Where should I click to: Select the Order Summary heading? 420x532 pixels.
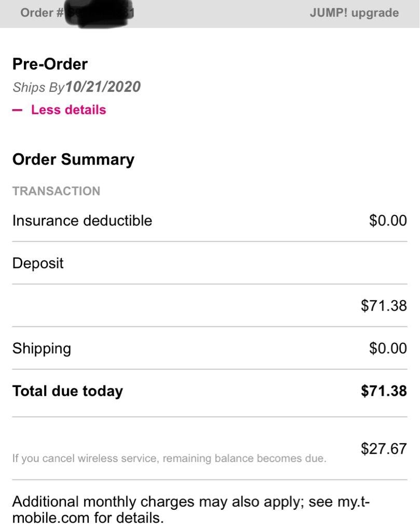coord(73,159)
